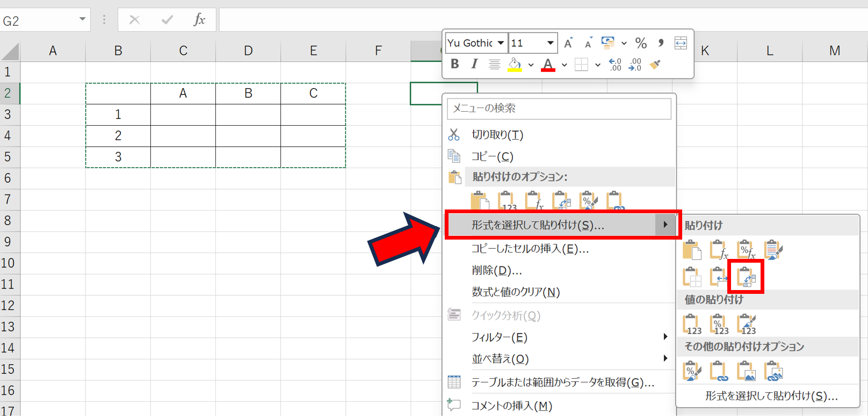
Task: Choose コピーしたセルの挿入(E)... menu item
Action: [x=559, y=249]
